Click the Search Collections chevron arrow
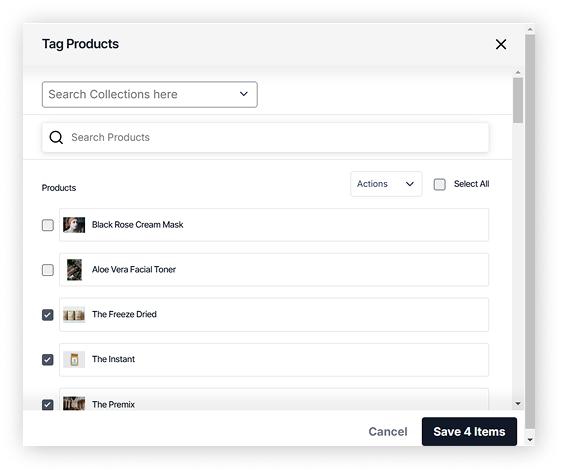This screenshot has width=562, height=473. [x=244, y=94]
